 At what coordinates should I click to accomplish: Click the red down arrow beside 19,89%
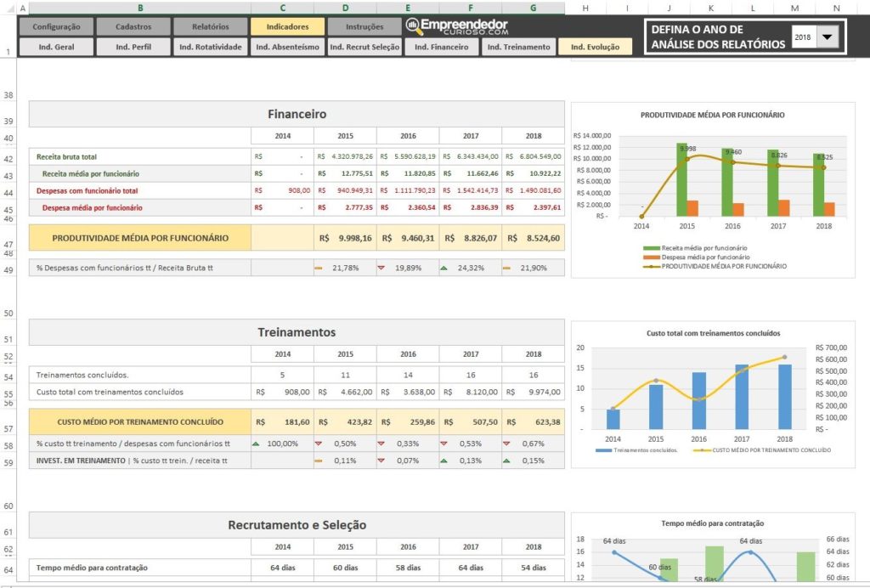click(x=381, y=268)
